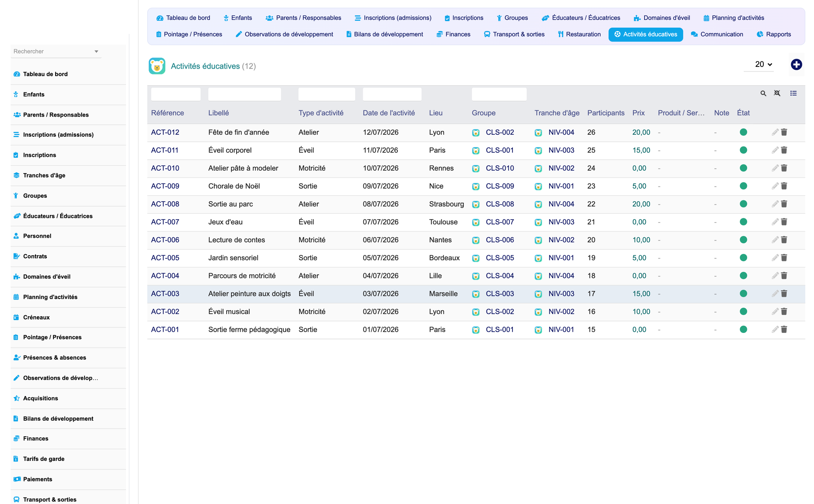Click the Paiements money icon in sidebar
Viewport: 814px width, 504px height.
click(x=17, y=479)
